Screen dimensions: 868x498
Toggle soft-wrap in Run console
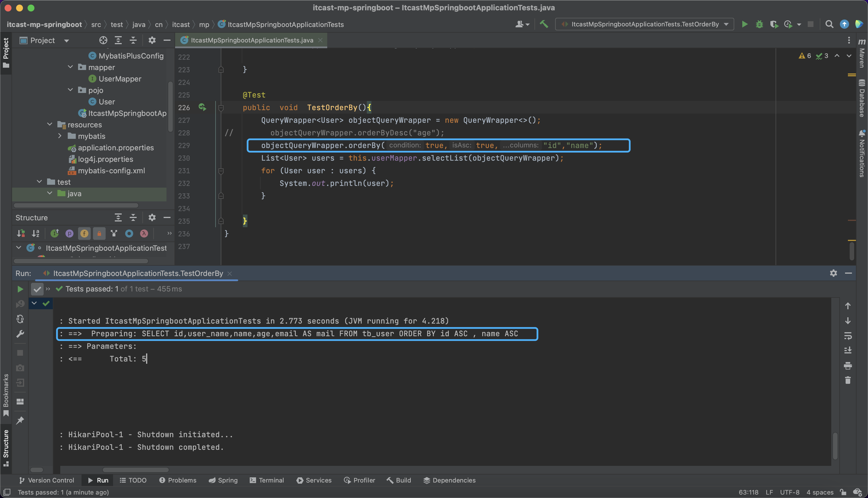pyautogui.click(x=847, y=336)
